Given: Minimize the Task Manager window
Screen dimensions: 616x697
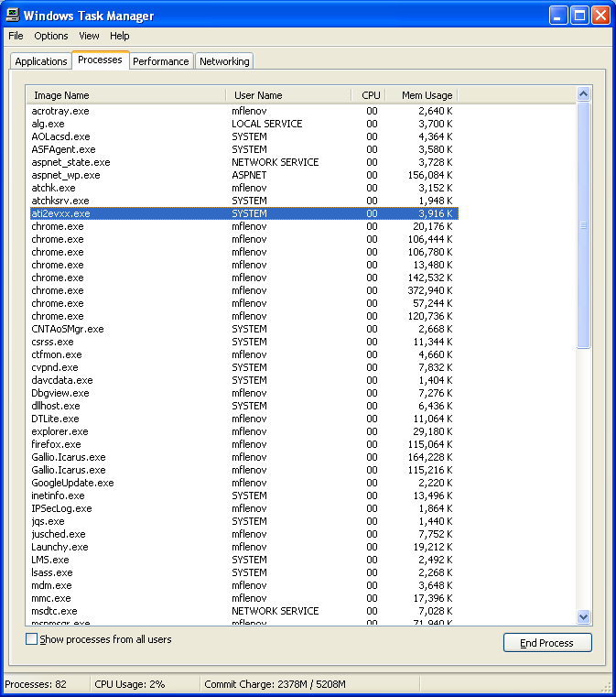Looking at the screenshot, I should pyautogui.click(x=558, y=16).
